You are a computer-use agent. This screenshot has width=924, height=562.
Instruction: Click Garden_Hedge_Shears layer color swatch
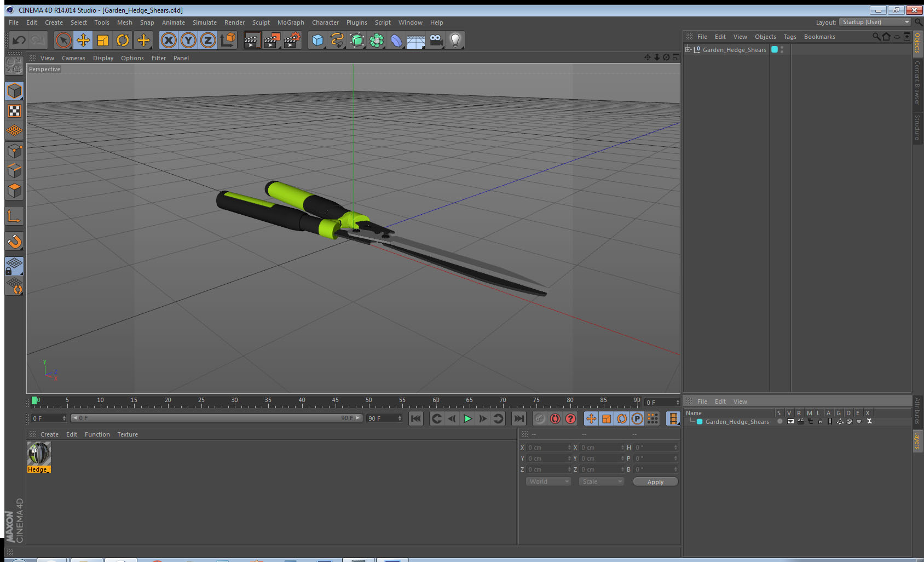click(x=700, y=422)
